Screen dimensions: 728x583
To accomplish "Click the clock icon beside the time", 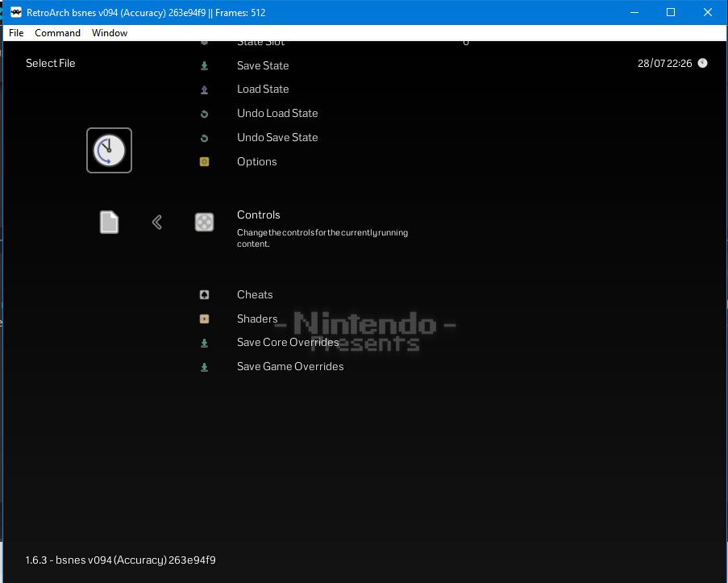I will click(703, 63).
